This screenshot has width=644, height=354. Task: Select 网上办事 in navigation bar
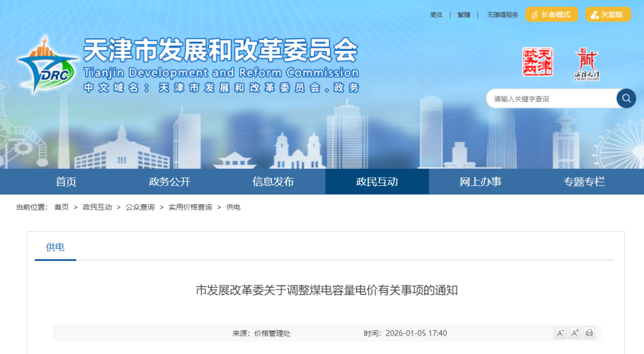[x=480, y=182]
